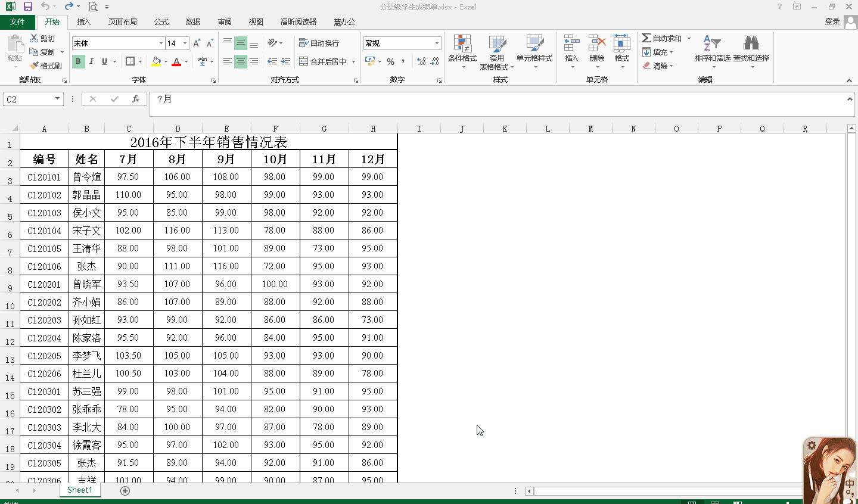Open the 格式 cell format menu

point(622,51)
